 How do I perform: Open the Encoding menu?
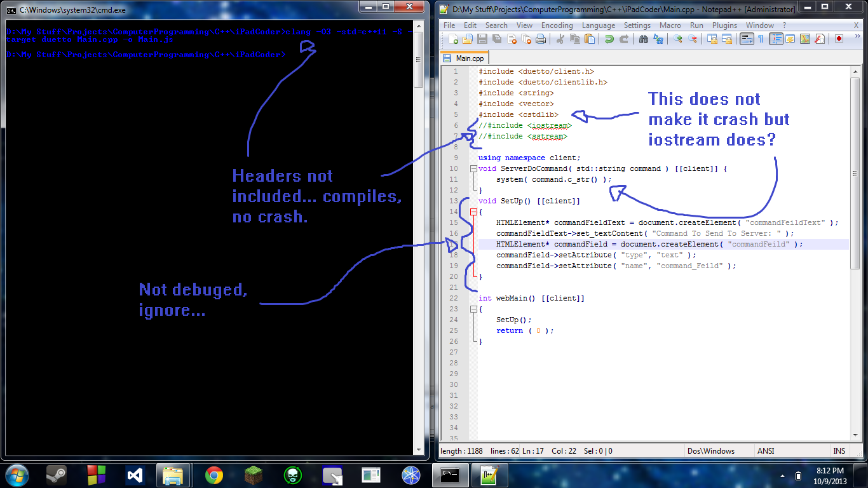click(x=557, y=25)
